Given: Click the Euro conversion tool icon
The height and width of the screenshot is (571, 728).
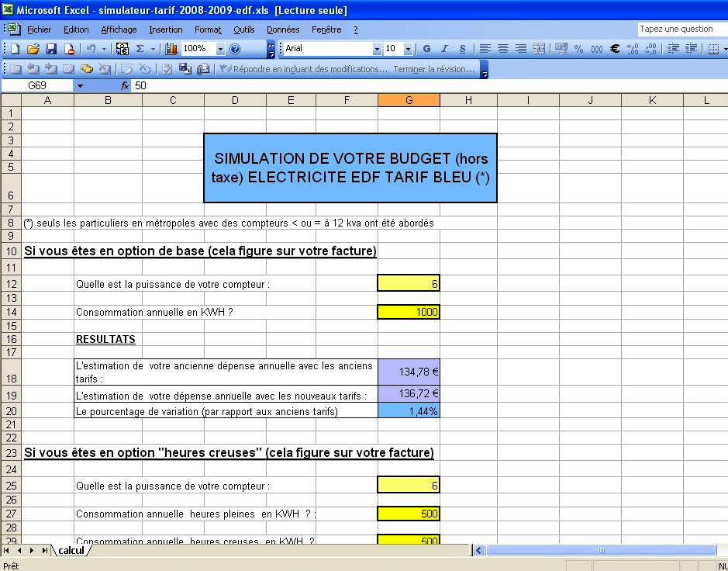Looking at the screenshot, I should pyautogui.click(x=122, y=49).
